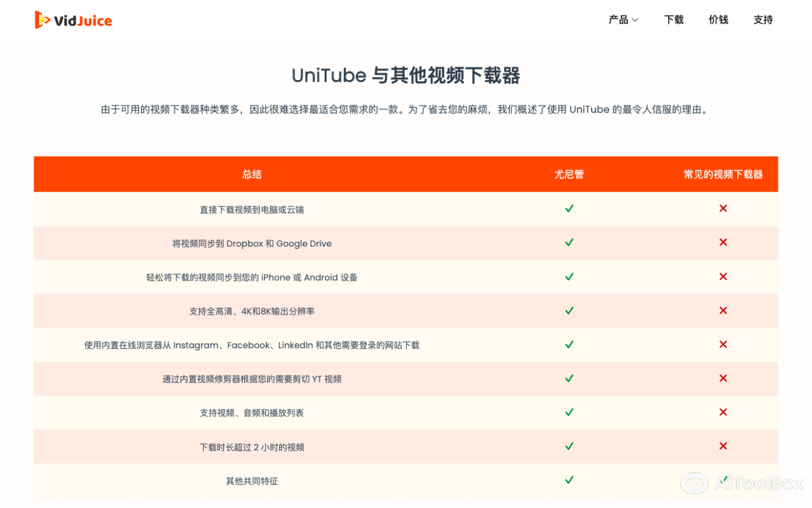This screenshot has height=508, width=812.
Task: Toggle the check in the 内置视频修剪器 row
Action: 569,378
